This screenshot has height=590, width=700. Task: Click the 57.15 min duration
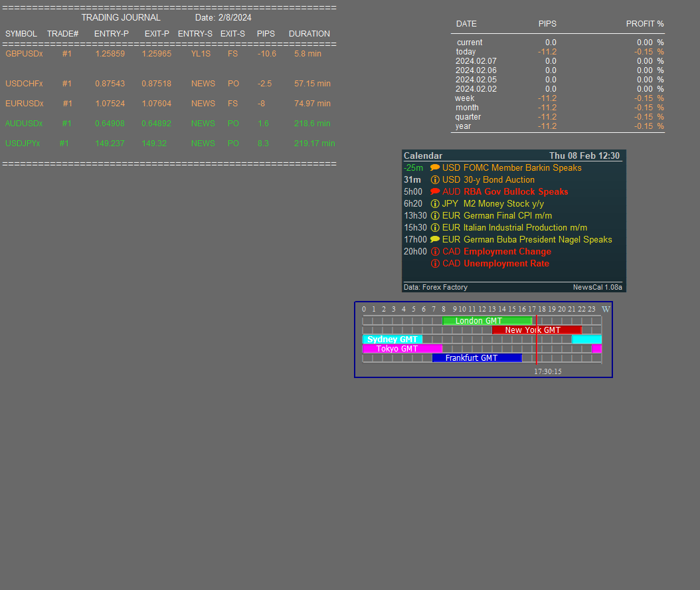313,84
